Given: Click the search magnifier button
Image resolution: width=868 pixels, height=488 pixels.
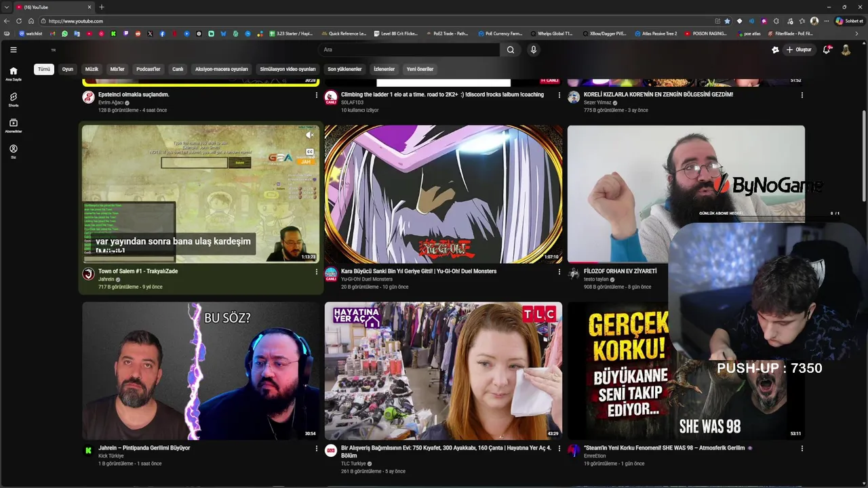Looking at the screenshot, I should [511, 49].
